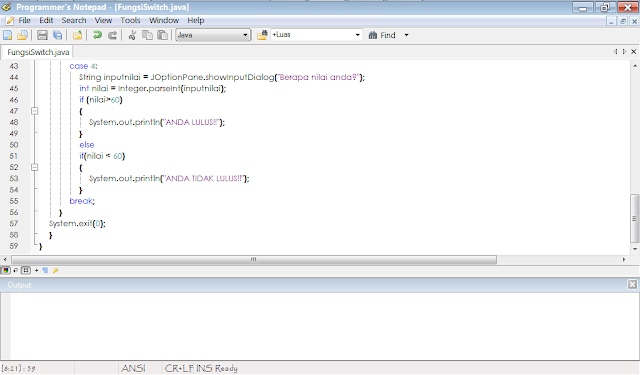Image resolution: width=640 pixels, height=375 pixels.
Task: Click the 'case 4:' code on line 43
Action: click(83, 66)
